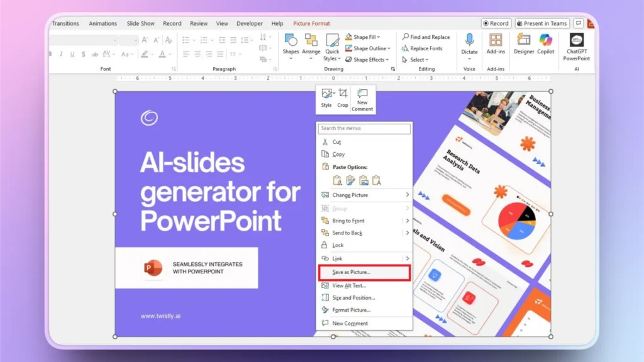Image resolution: width=644 pixels, height=362 pixels.
Task: Expand the Bring to Front submenu
Action: click(x=406, y=221)
